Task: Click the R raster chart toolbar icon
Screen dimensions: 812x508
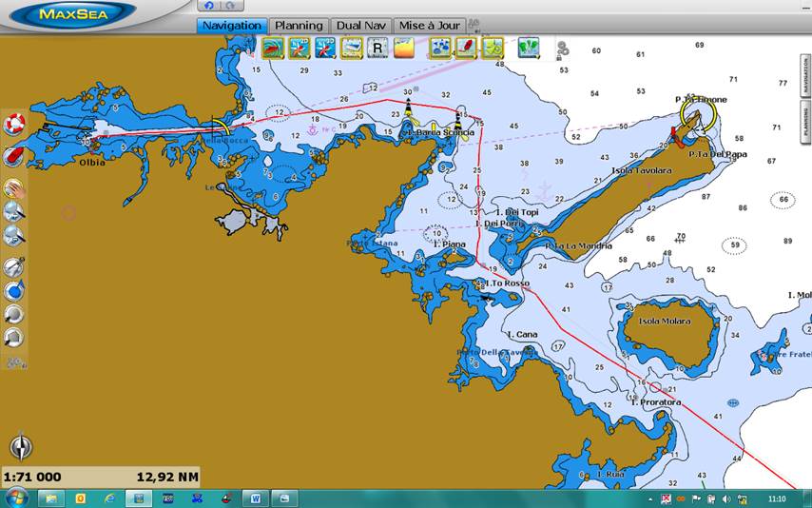Action: 377,48
